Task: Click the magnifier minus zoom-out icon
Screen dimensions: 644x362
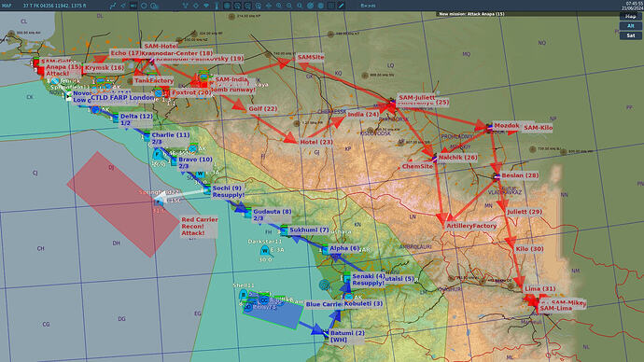Action: [288, 6]
